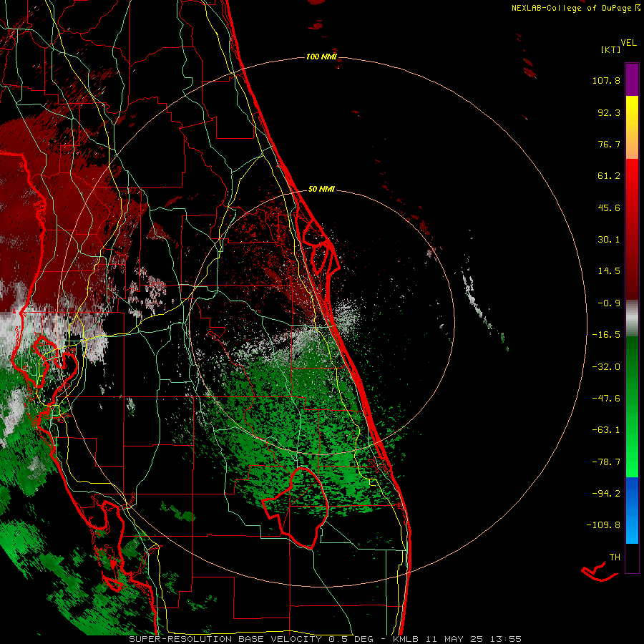Click the 107.8 legend value
Image resolution: width=644 pixels, height=644 pixels.
[606, 80]
